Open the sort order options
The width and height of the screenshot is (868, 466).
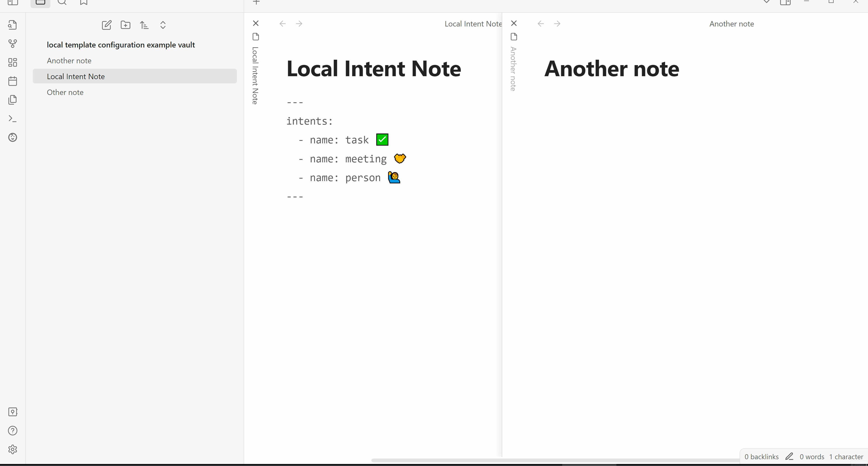click(144, 25)
